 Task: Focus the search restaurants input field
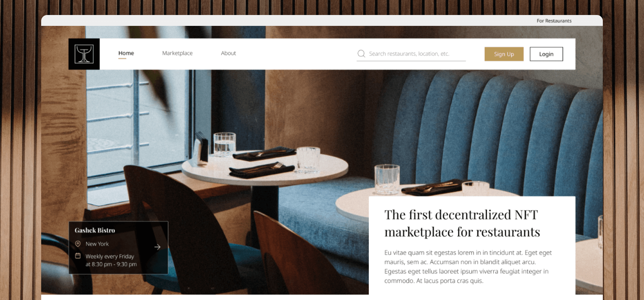tap(411, 54)
